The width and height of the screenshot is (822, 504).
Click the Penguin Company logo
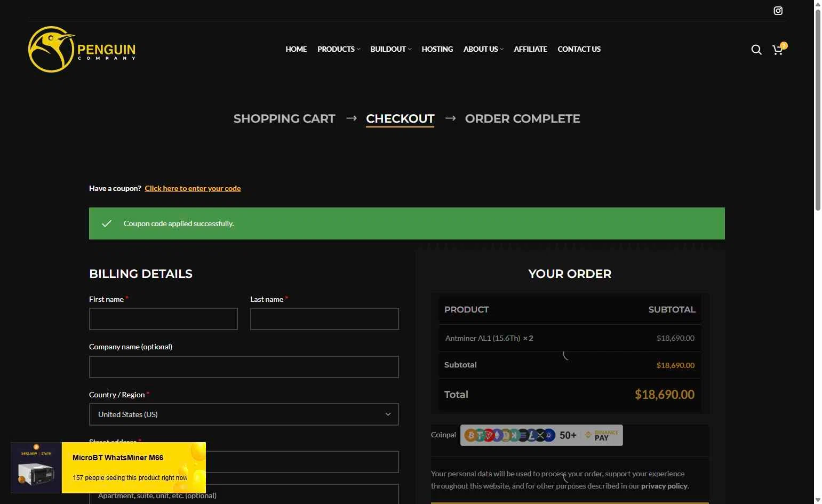(82, 49)
